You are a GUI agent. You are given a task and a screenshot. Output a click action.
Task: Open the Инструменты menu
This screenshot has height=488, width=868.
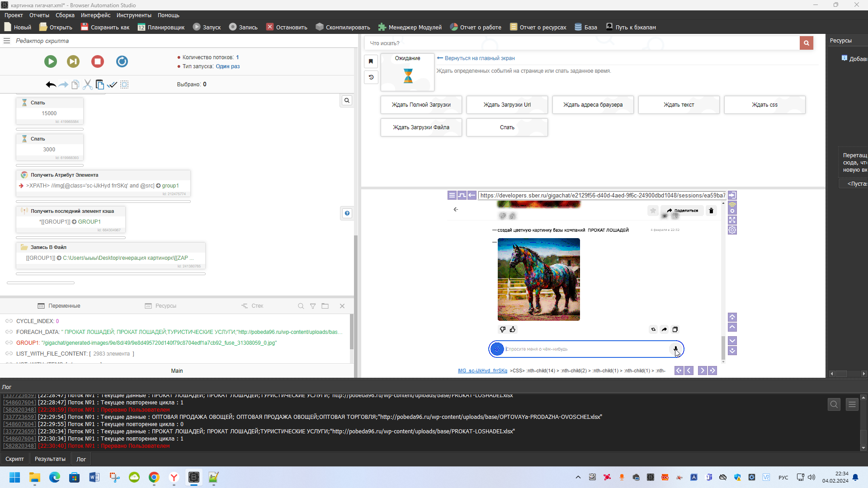[x=134, y=15]
